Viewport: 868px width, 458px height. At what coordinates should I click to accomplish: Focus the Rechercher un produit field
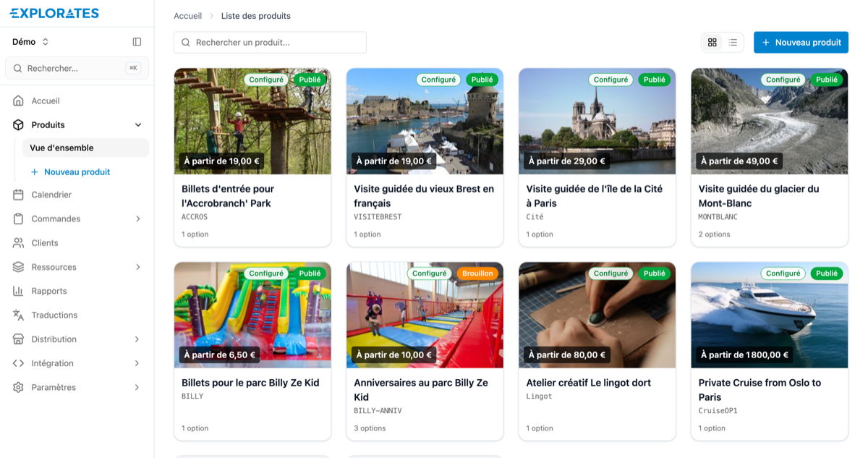pos(270,43)
